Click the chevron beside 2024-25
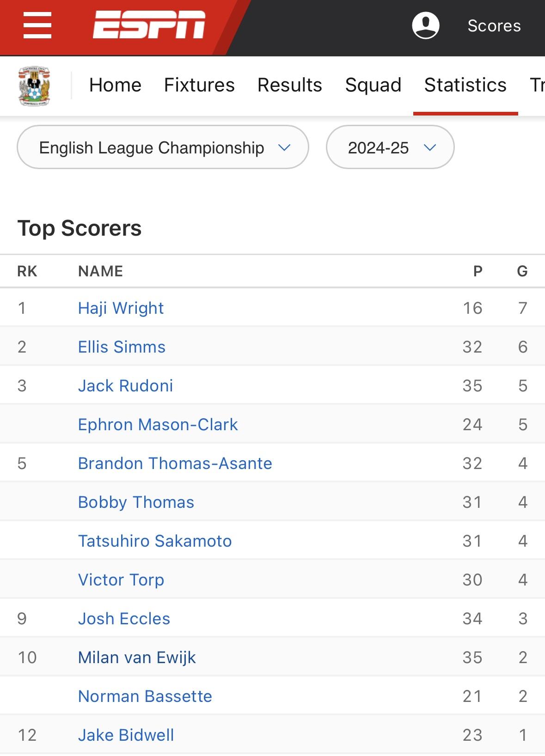This screenshot has width=545, height=756. (x=430, y=148)
